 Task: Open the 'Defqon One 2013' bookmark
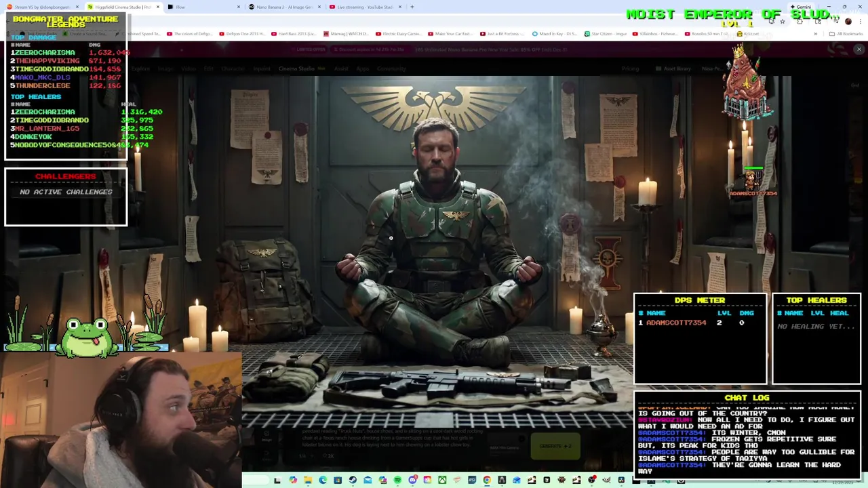[241, 34]
